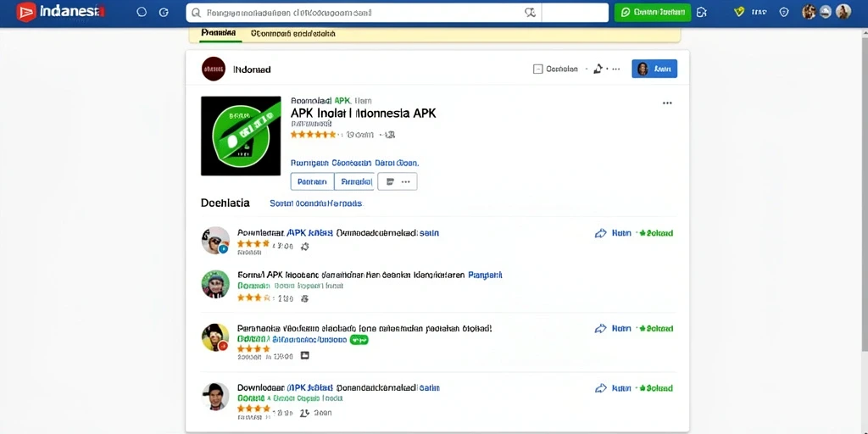
Task: Click the green label on the 'Peronanka' review
Action: click(656, 328)
